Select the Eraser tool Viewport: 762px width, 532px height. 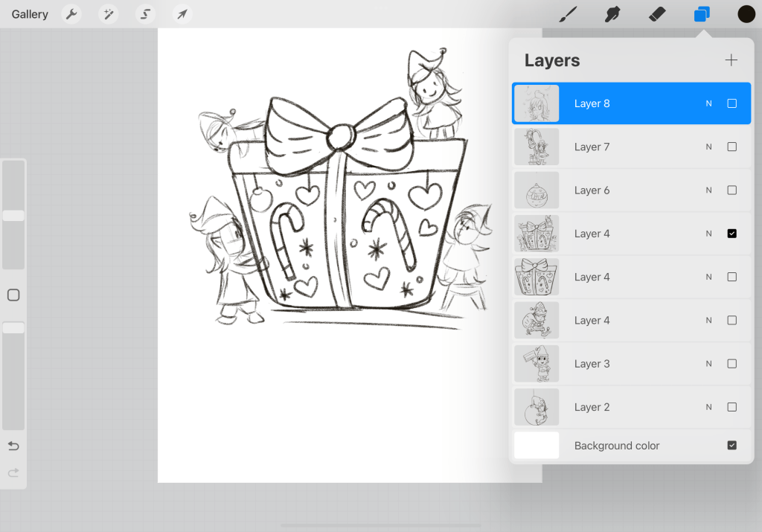point(656,13)
